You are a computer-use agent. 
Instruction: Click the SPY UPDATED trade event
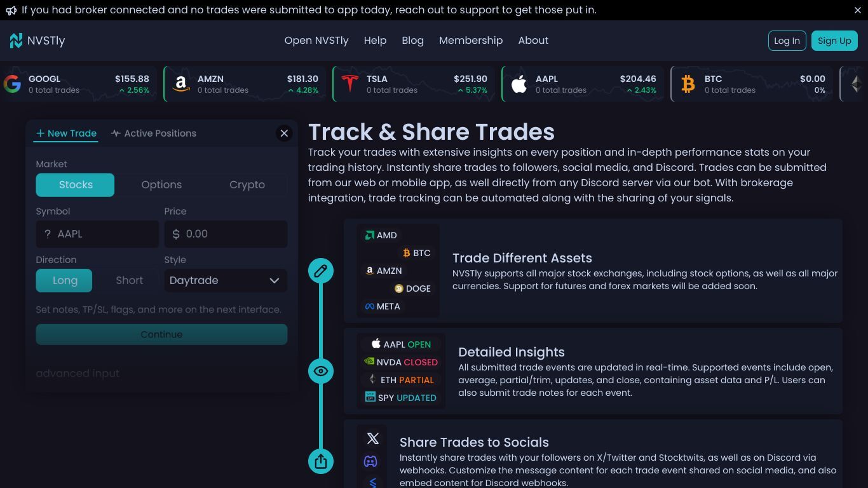(x=401, y=398)
